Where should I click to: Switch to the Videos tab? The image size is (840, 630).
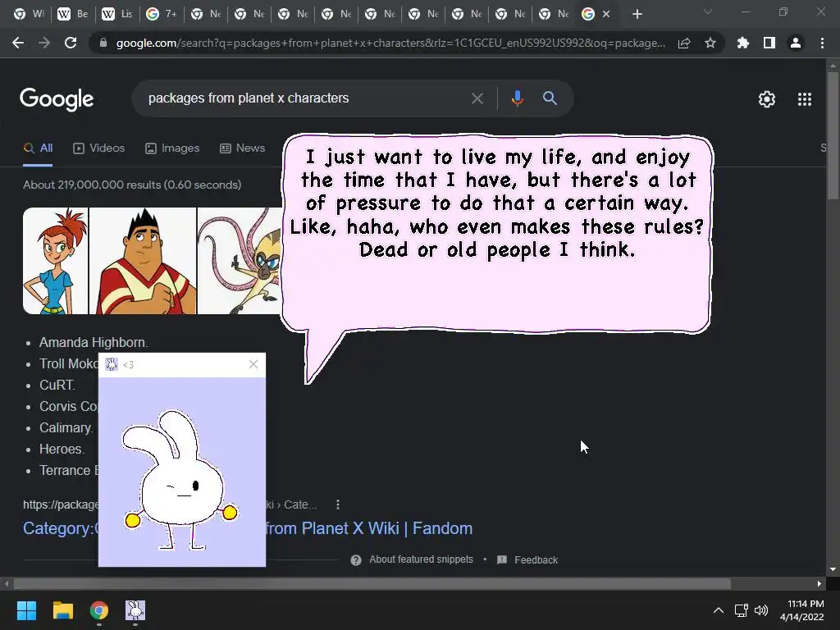click(99, 148)
